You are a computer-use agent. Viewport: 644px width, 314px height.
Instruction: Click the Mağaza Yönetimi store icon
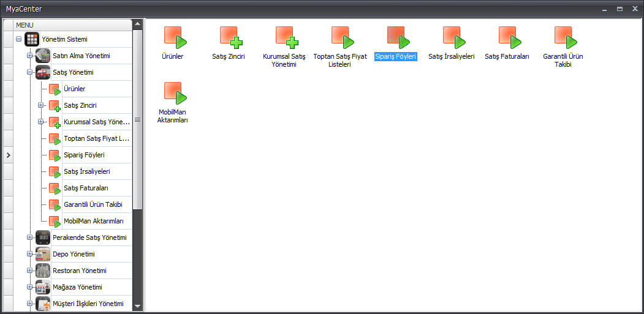[x=43, y=287]
